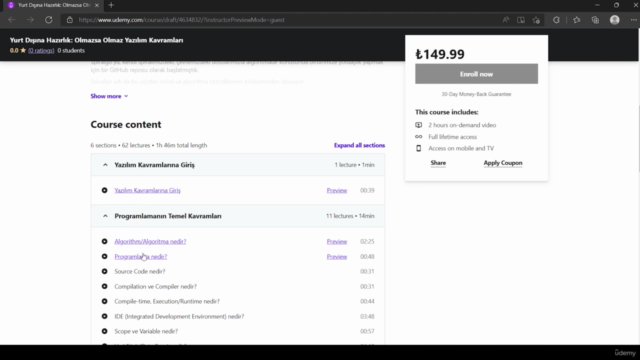Viewport: 640px width, 360px height.
Task: Click the full lifetime access infinity icon
Action: [418, 137]
